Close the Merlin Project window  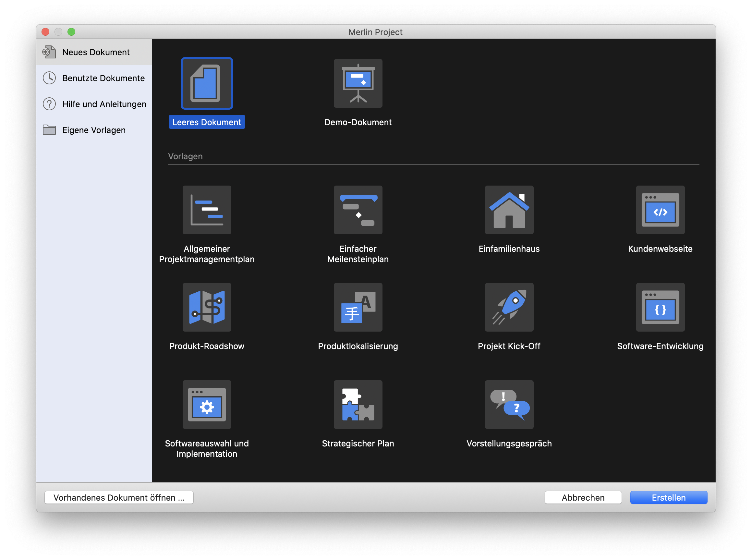pyautogui.click(x=45, y=32)
